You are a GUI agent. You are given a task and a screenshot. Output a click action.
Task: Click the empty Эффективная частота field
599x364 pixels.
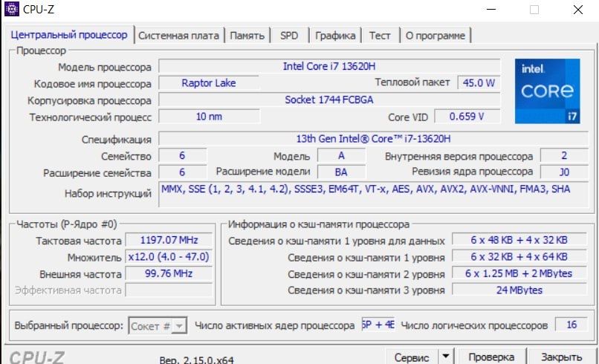(169, 290)
